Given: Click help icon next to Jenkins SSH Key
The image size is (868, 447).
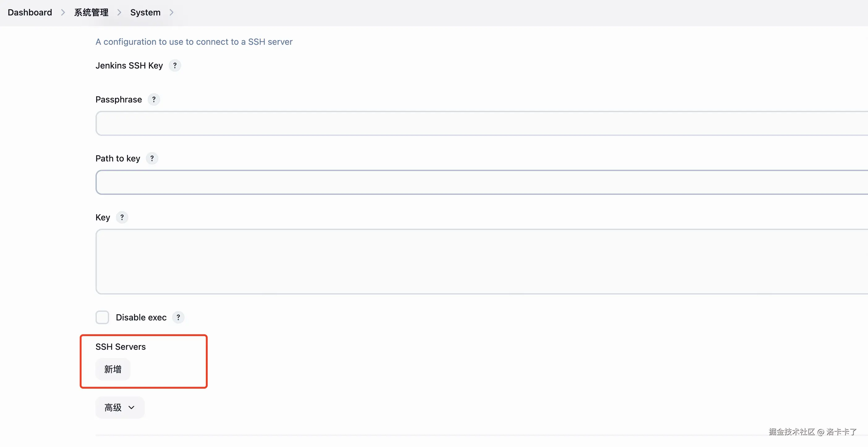Looking at the screenshot, I should pyautogui.click(x=175, y=65).
